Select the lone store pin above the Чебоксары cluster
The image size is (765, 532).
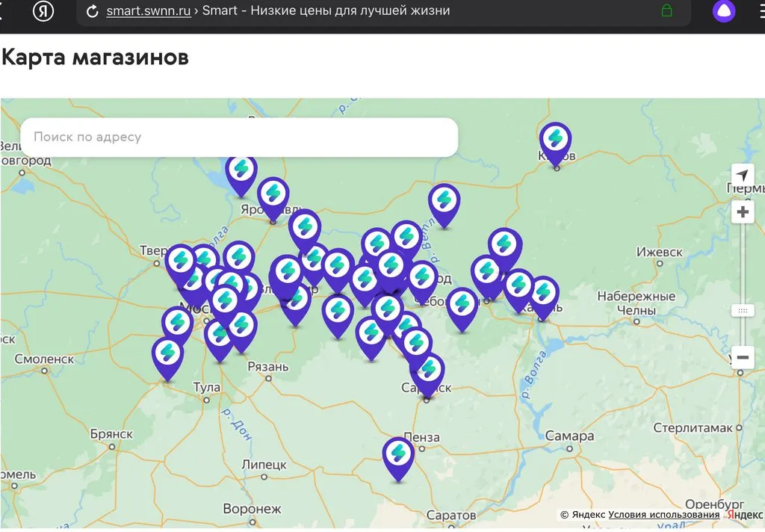point(444,202)
